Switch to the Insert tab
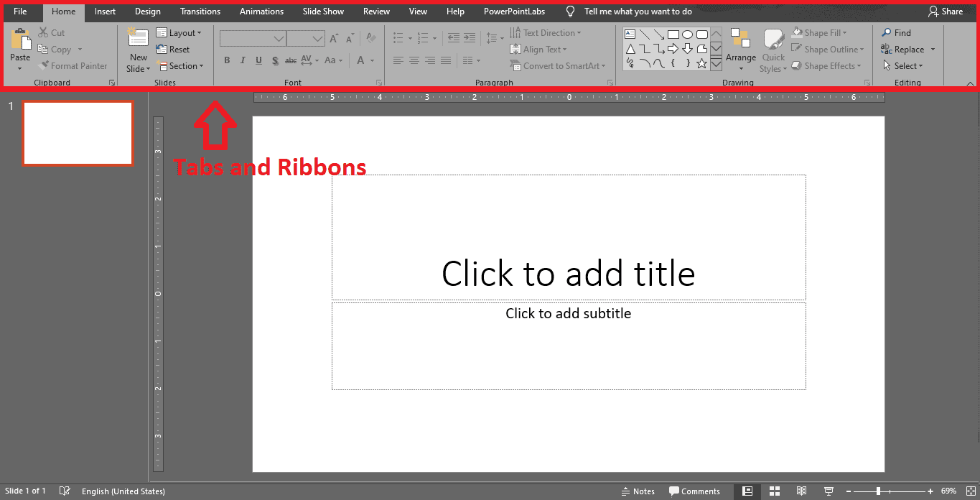 [x=105, y=11]
